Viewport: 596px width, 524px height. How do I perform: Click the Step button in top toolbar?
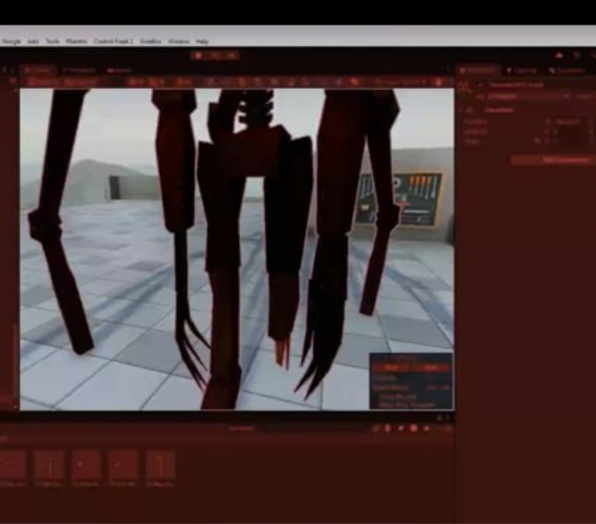coord(232,56)
